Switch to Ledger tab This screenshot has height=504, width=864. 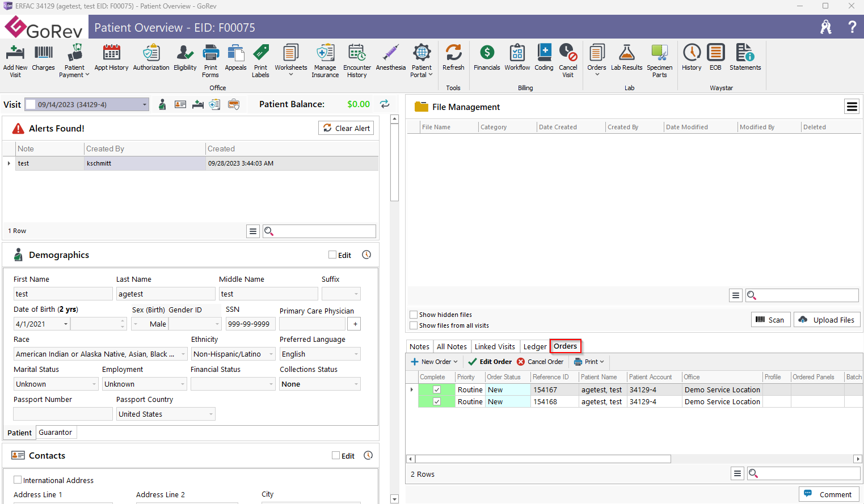click(535, 346)
